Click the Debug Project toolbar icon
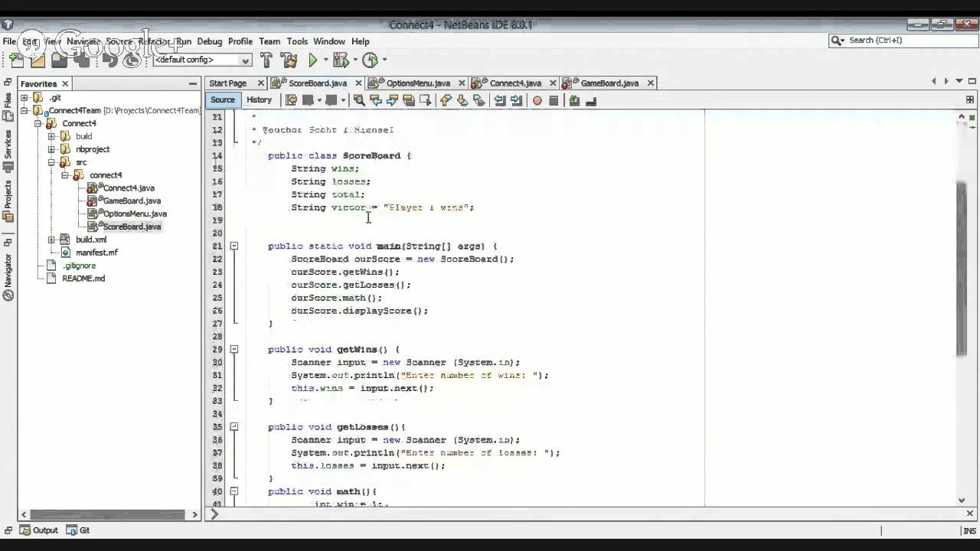 pos(340,60)
